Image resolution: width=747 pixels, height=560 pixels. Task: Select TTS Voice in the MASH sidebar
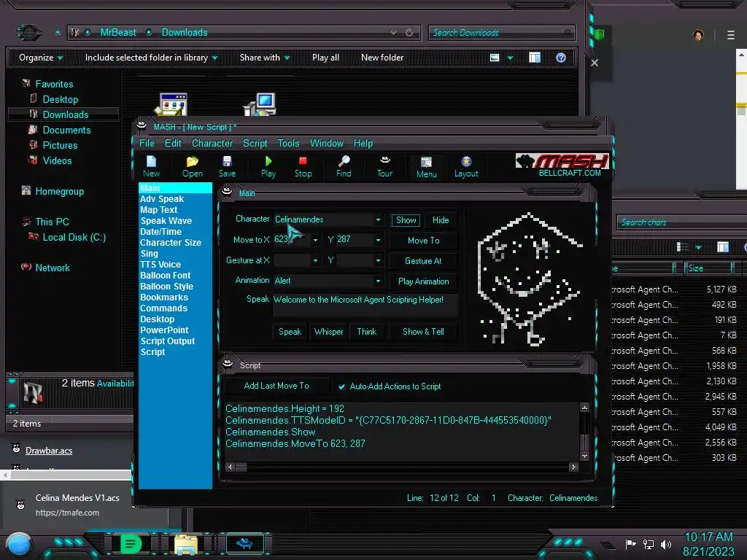(x=160, y=265)
